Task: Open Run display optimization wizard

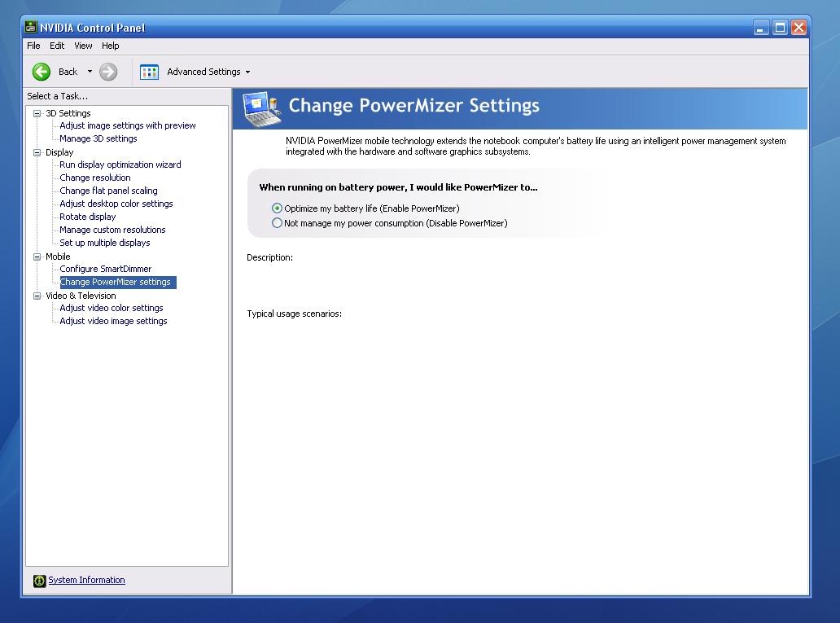Action: pyautogui.click(x=120, y=165)
